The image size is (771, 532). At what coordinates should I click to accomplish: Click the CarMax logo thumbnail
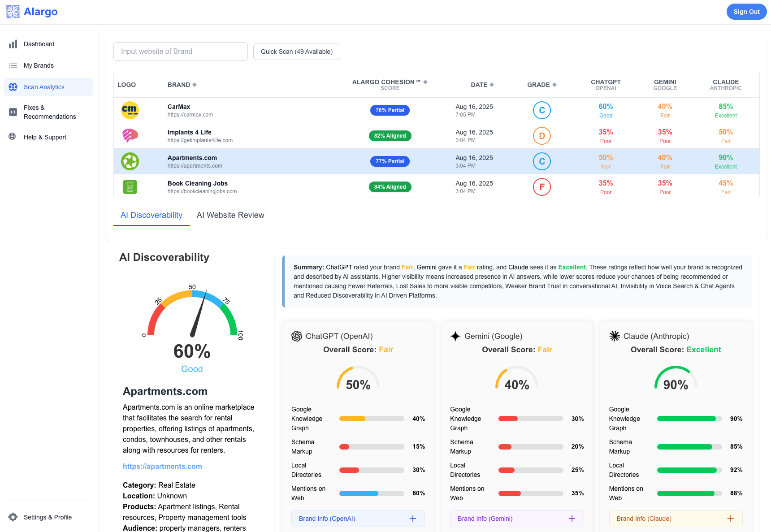tap(130, 110)
